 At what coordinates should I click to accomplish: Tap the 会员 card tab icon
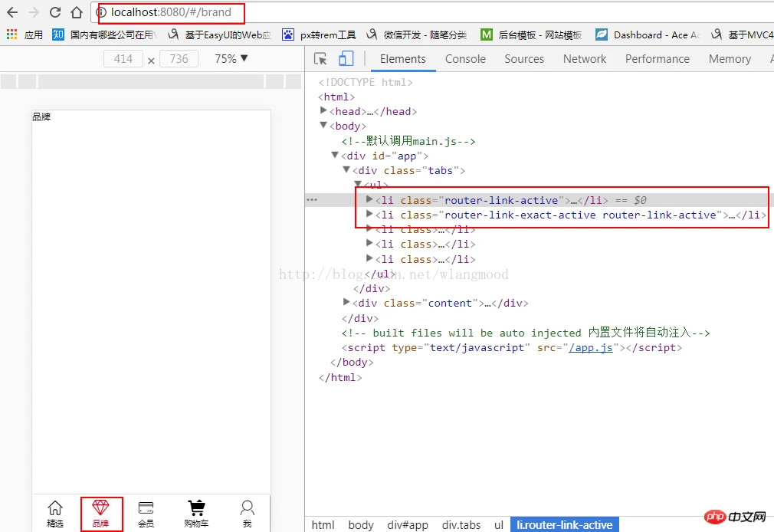[146, 514]
